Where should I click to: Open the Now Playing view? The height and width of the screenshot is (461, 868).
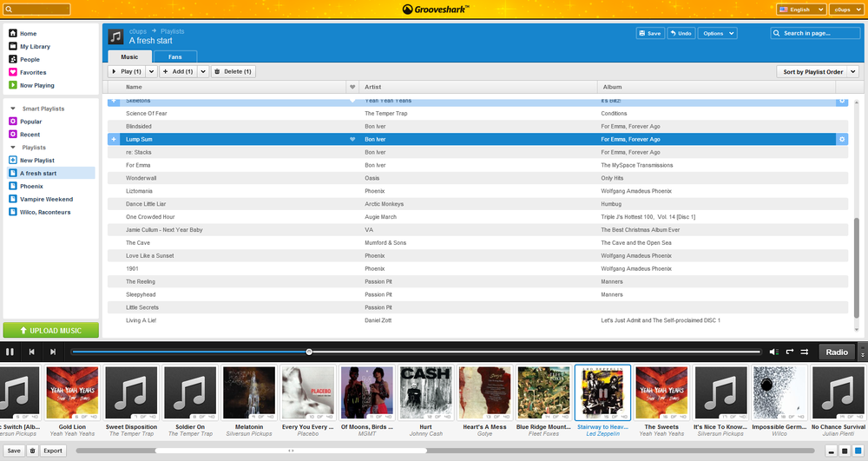click(x=36, y=85)
